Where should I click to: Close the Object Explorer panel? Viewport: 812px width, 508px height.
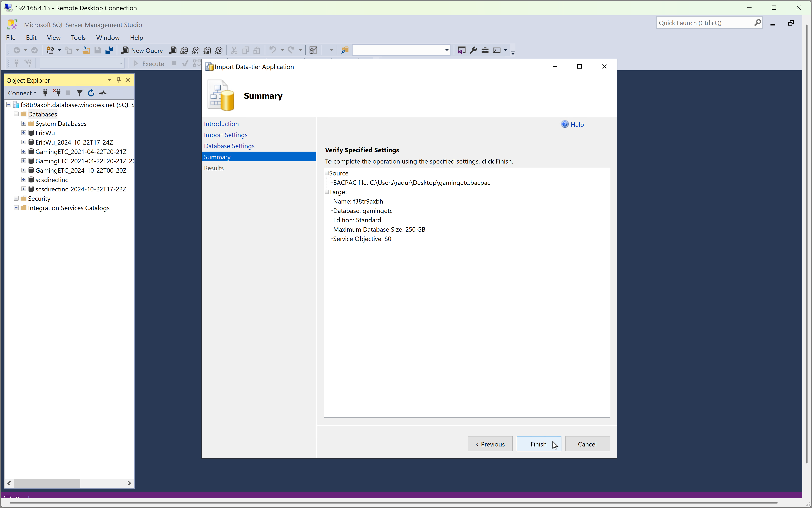click(128, 80)
